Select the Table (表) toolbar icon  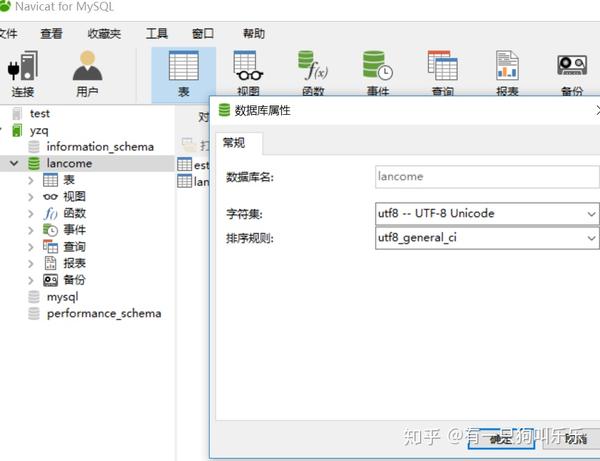point(184,75)
